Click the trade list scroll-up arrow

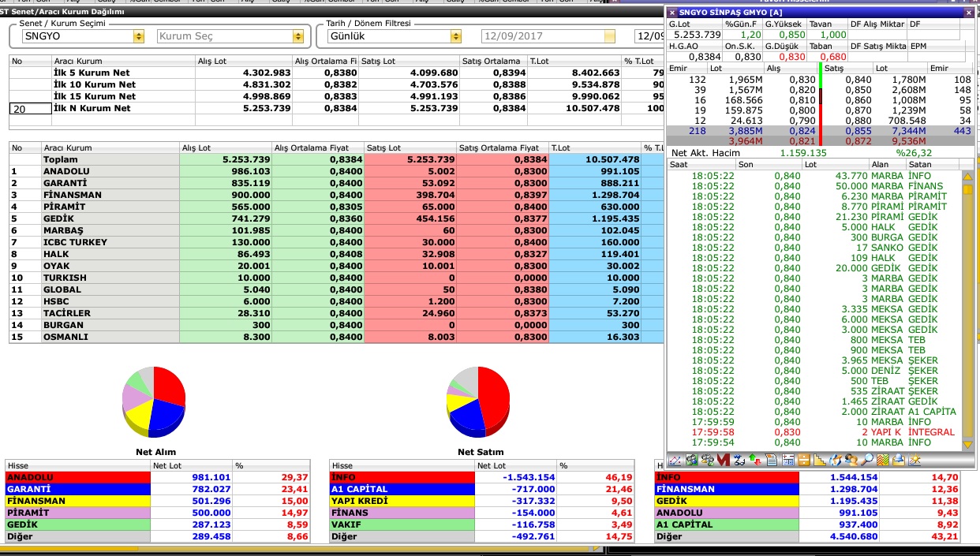(x=968, y=177)
